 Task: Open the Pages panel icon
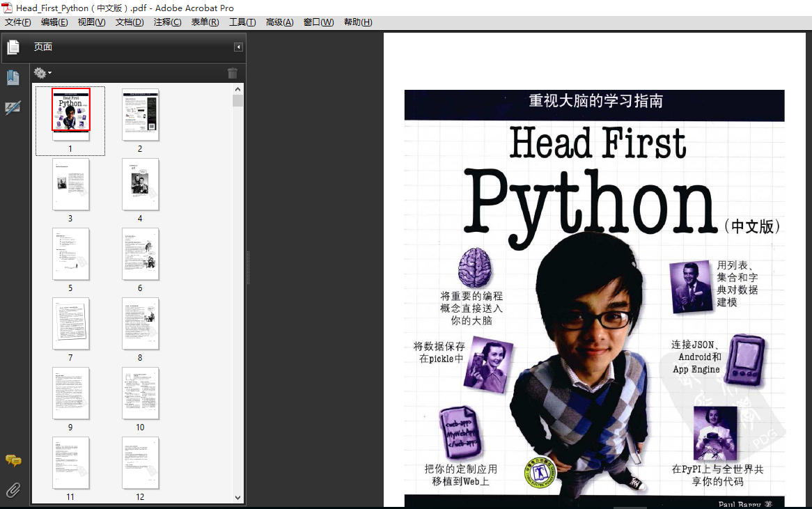tap(13, 47)
